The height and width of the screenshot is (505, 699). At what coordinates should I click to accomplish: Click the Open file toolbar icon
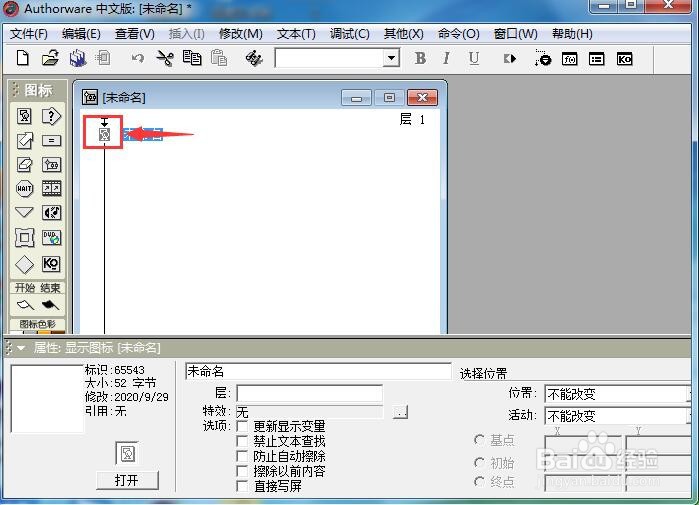50,58
